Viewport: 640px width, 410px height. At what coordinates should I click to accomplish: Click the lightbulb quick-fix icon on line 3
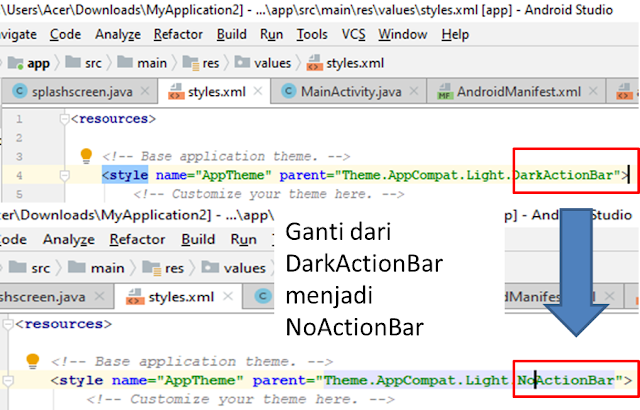tap(86, 156)
